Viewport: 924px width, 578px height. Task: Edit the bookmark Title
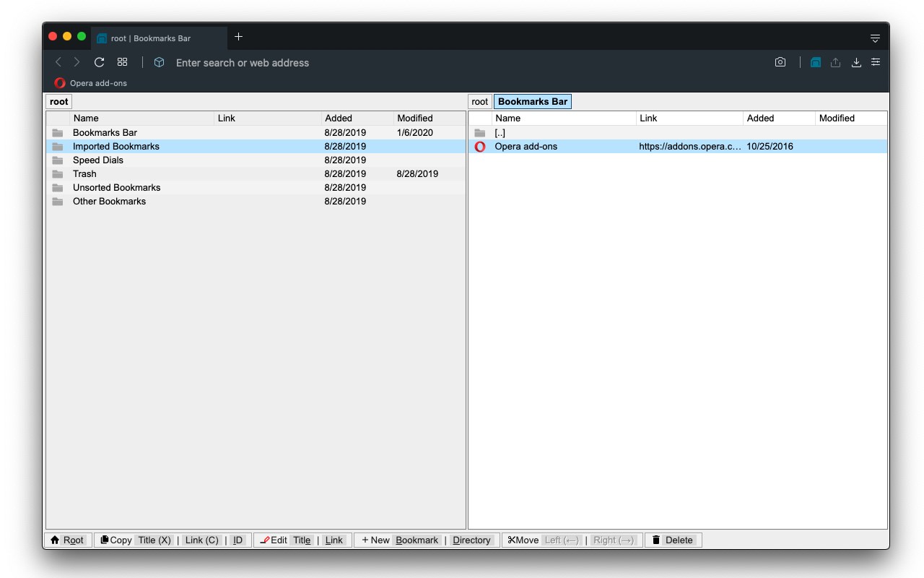(302, 540)
